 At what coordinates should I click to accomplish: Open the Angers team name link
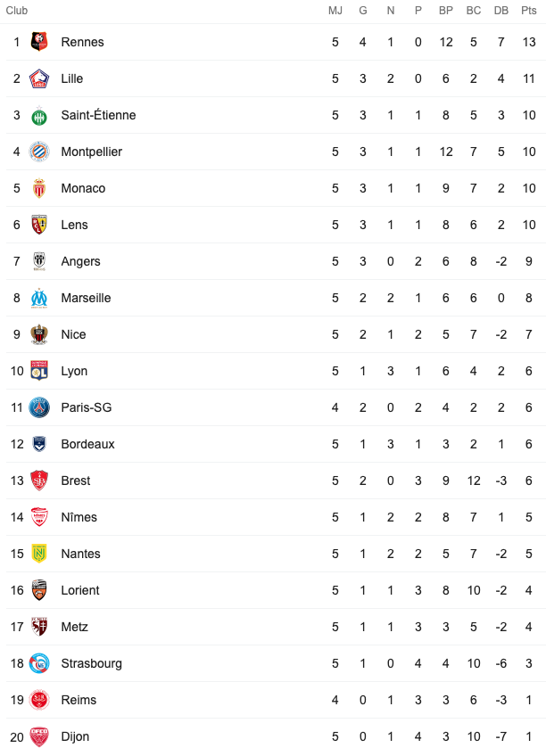point(80,261)
